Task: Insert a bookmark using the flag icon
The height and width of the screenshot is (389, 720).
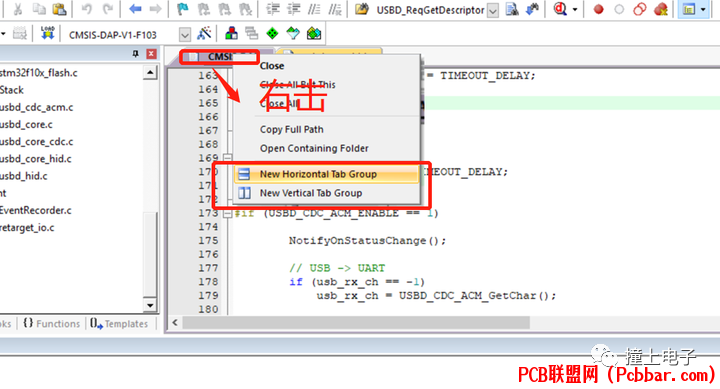Action: click(x=183, y=9)
